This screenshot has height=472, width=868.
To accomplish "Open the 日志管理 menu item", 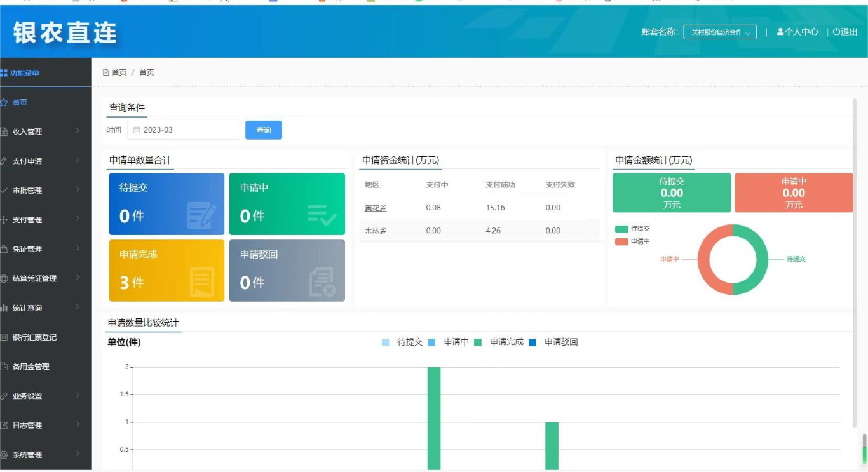I will click(x=46, y=425).
